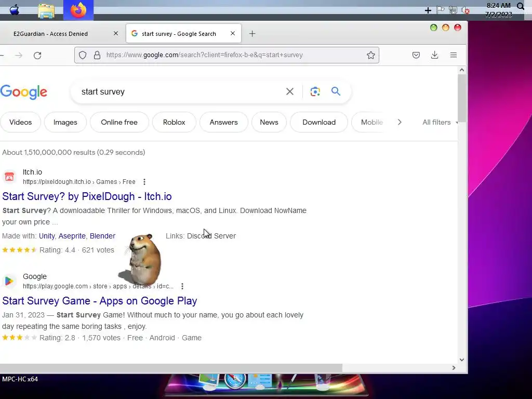Viewport: 532px width, 399px height.
Task: Reload the current page
Action: tap(37, 55)
